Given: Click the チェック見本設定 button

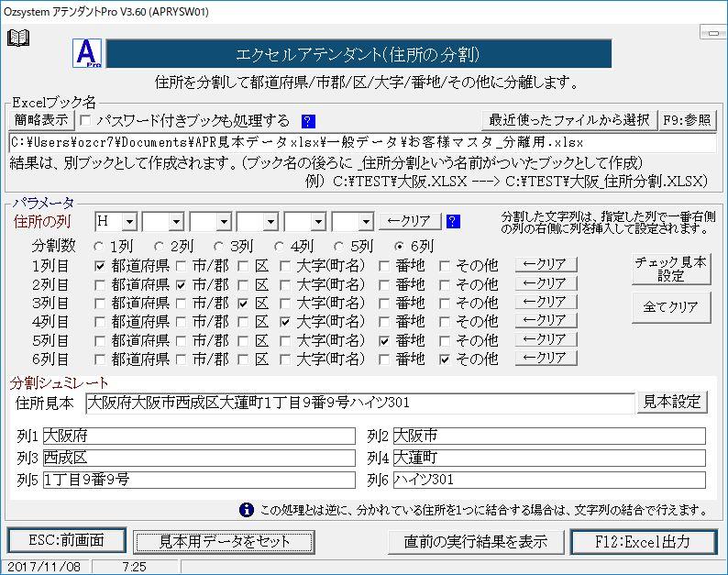Looking at the screenshot, I should [x=671, y=270].
